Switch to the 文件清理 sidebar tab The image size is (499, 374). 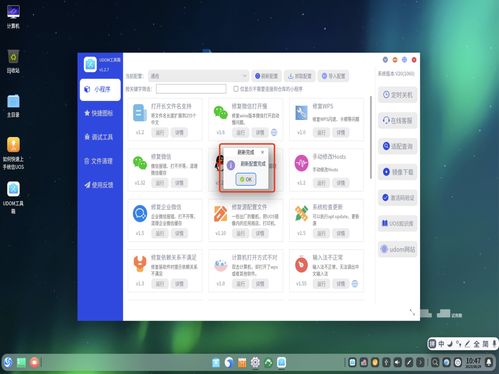(x=99, y=161)
